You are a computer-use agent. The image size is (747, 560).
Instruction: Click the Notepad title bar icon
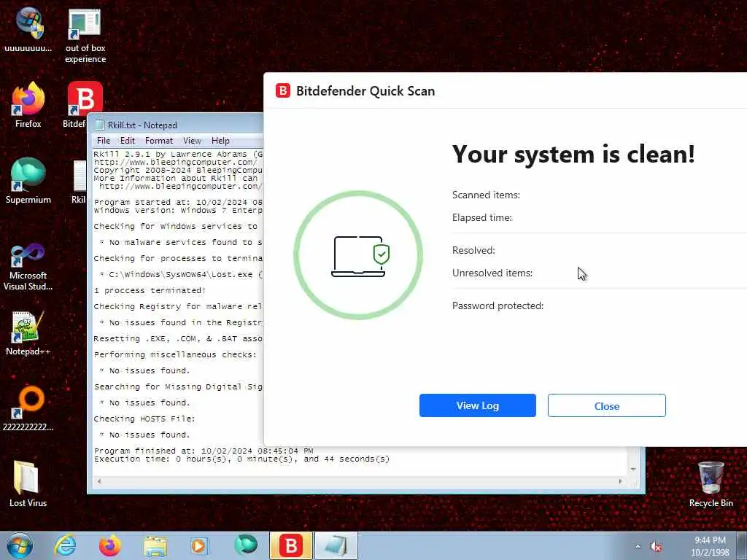coord(99,125)
